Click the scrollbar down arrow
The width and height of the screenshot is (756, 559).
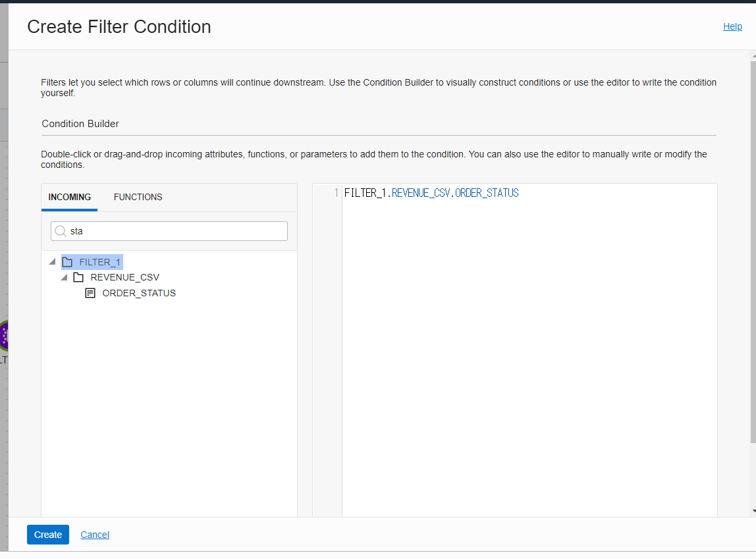pos(753,511)
